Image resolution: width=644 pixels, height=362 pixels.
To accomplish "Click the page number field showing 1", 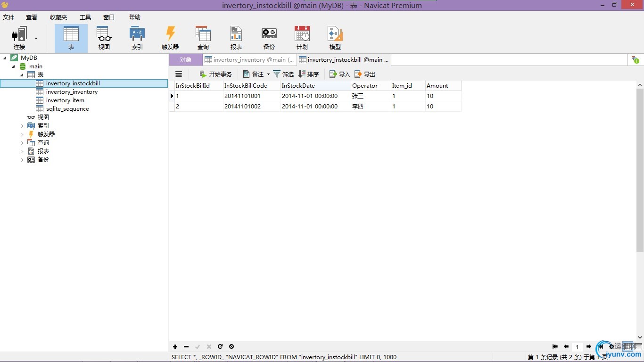I will 577,347.
